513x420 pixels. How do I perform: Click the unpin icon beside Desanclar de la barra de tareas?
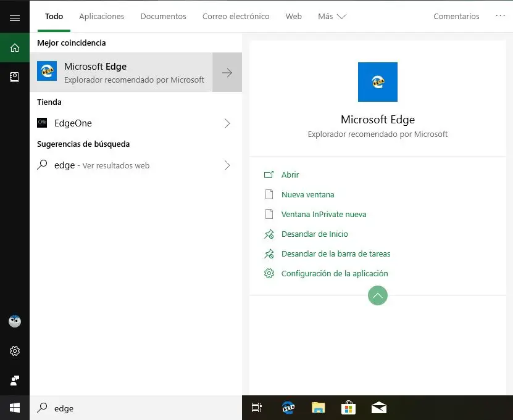click(x=269, y=253)
